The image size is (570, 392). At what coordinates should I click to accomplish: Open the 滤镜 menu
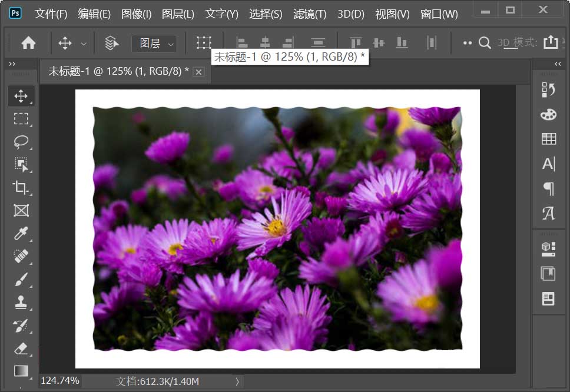click(309, 14)
